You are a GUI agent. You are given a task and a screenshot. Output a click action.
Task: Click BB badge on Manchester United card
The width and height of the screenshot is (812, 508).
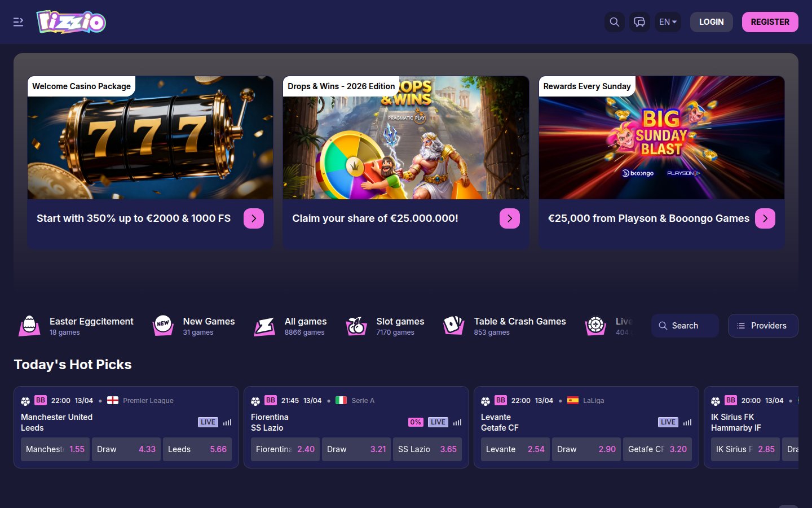pos(41,400)
